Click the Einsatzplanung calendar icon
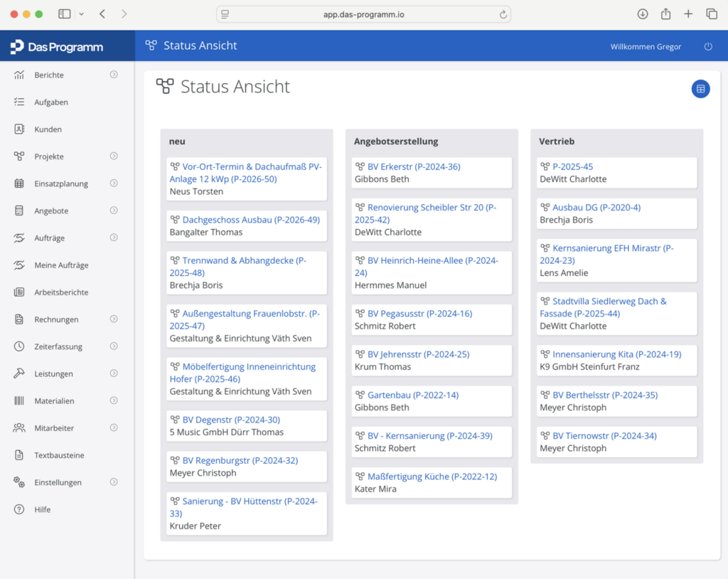Screen dimensions: 728x579 point(19,184)
